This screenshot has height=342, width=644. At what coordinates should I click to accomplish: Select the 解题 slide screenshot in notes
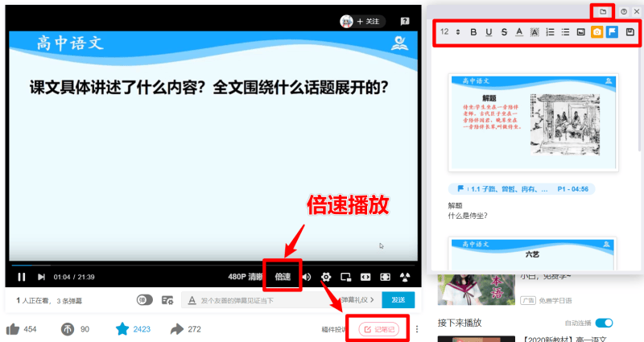click(x=533, y=122)
